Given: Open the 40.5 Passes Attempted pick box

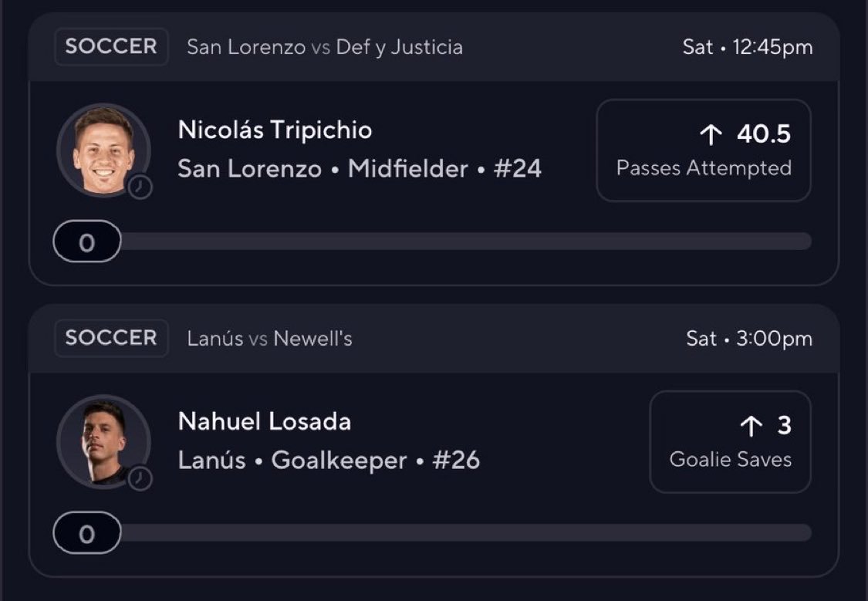Looking at the screenshot, I should pos(704,150).
